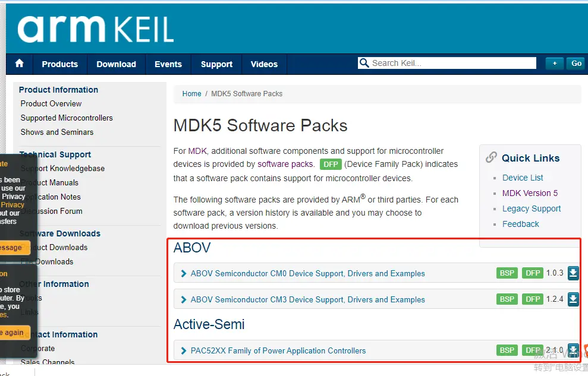
Task: Open the Products menu
Action: click(59, 64)
